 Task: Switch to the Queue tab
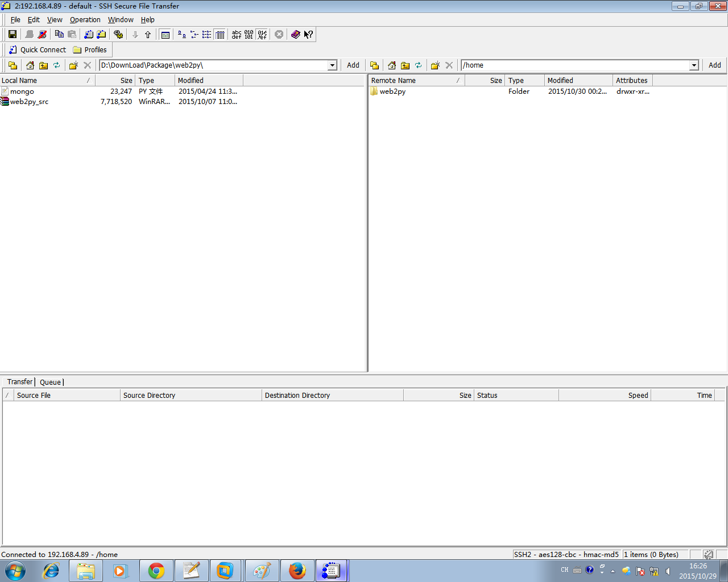(x=50, y=383)
